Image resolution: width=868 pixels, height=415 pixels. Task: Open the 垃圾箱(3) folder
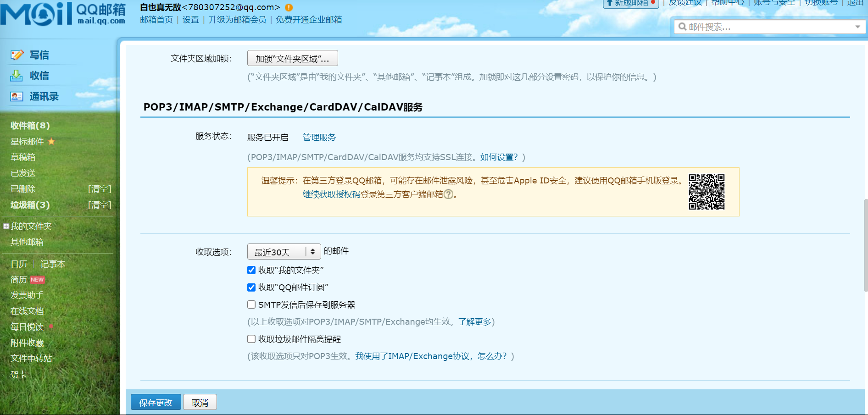30,205
